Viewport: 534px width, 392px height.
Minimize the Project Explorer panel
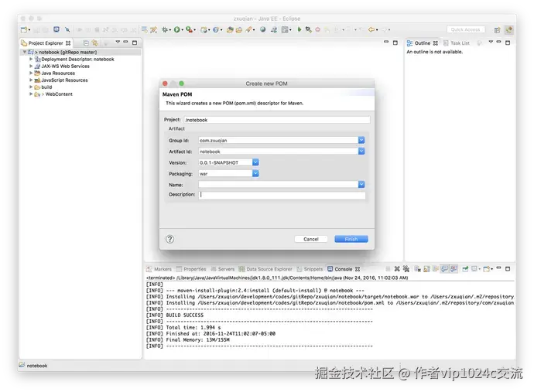pos(125,42)
